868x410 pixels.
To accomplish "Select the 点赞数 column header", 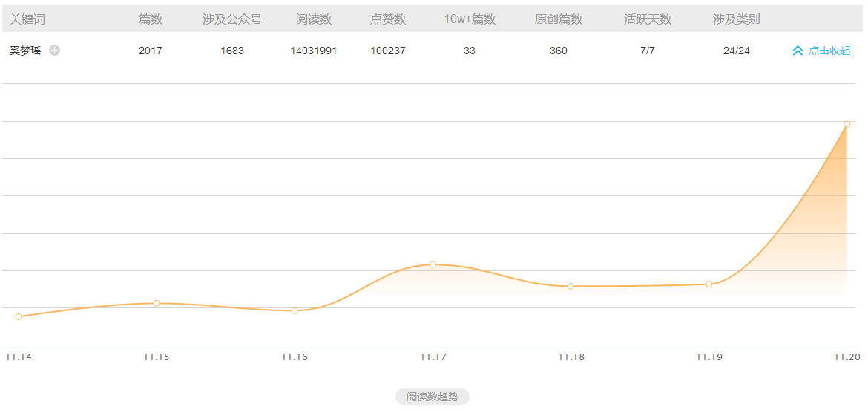I will (x=388, y=19).
